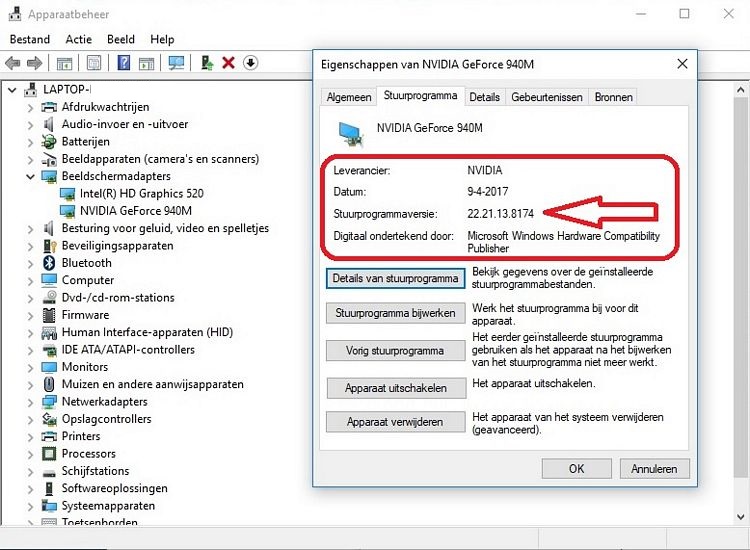Click the scrollbar down arrow in Apparaatbeheer

pyautogui.click(x=740, y=517)
